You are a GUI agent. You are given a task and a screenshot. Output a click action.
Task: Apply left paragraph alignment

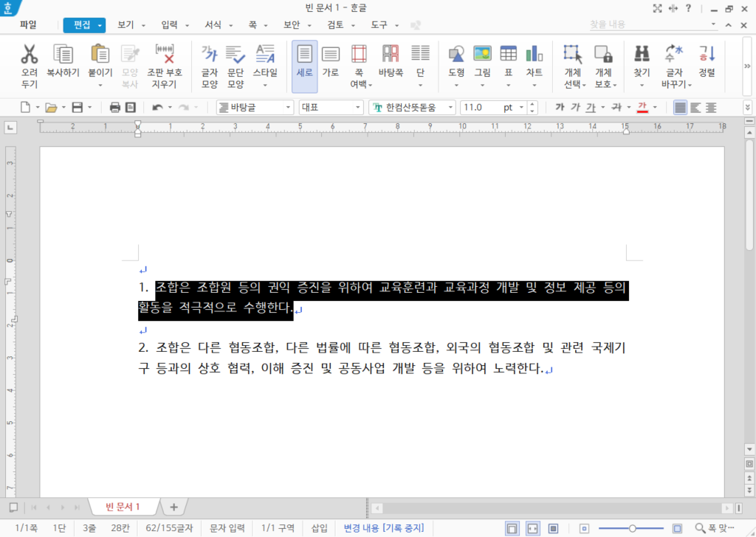pyautogui.click(x=695, y=108)
